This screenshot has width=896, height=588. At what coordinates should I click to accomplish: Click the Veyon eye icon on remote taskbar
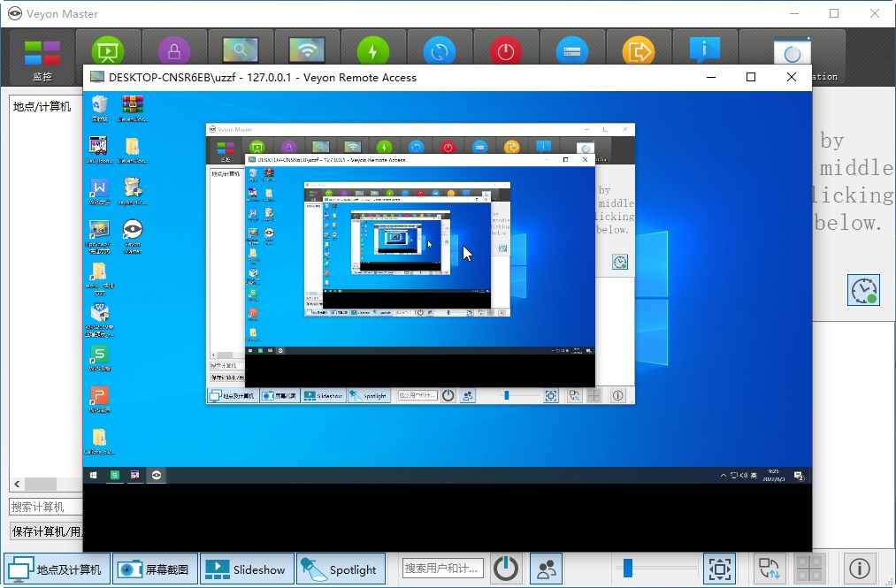156,475
